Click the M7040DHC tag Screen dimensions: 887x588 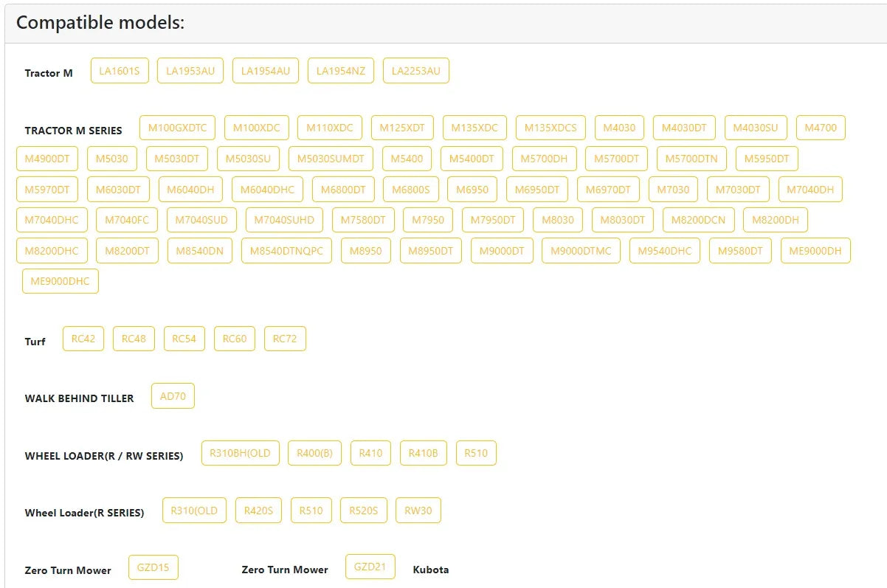[52, 220]
